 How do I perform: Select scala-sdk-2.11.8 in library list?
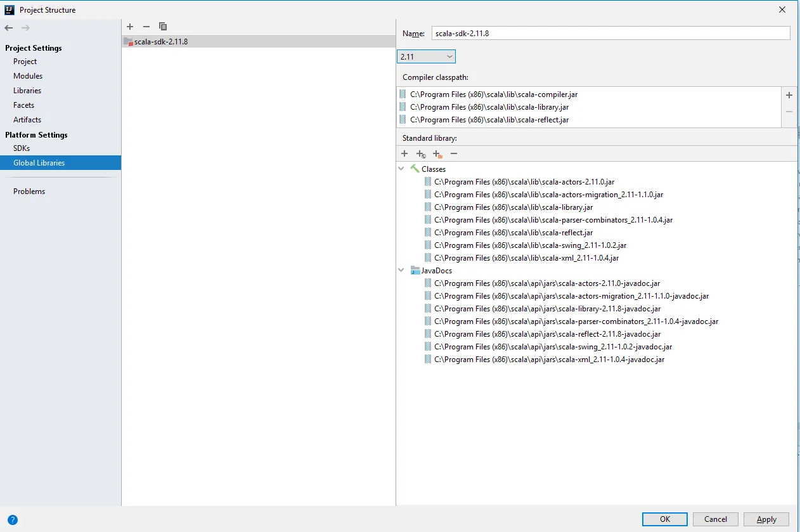coord(258,42)
